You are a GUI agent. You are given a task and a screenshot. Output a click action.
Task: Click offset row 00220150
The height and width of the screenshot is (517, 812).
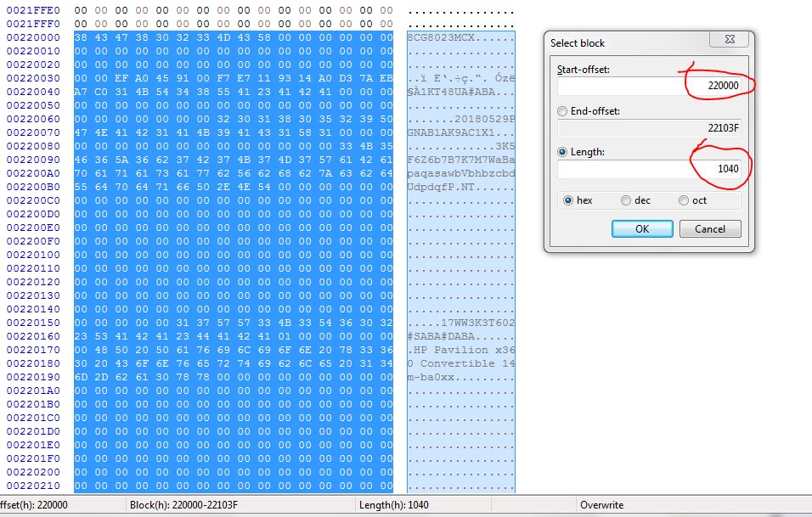click(x=33, y=323)
